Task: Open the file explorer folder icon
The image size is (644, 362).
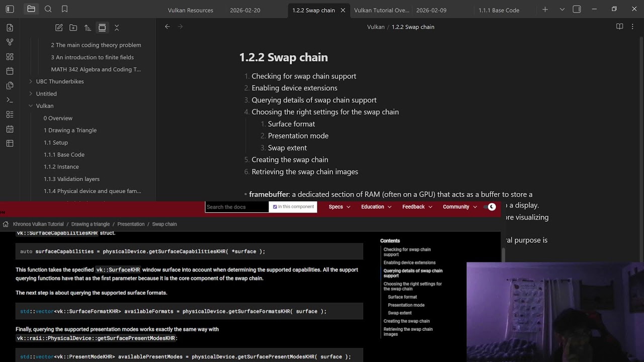Action: tap(31, 9)
